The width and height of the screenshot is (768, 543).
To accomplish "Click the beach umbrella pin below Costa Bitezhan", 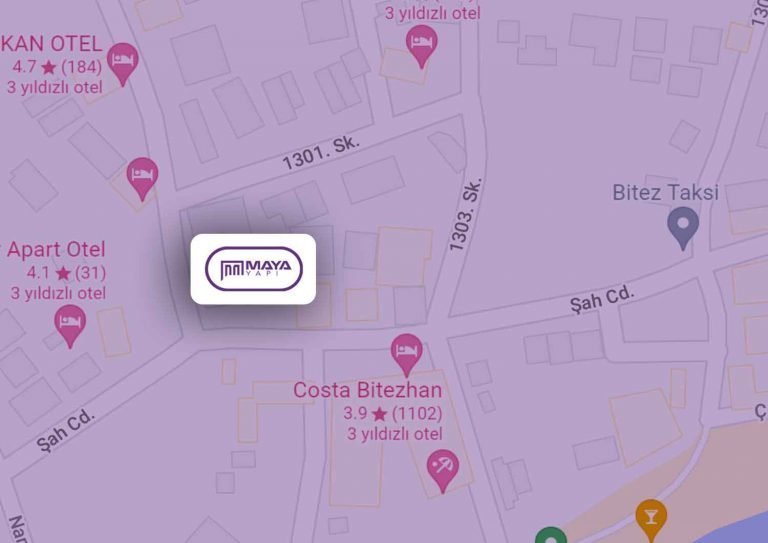I will (x=443, y=471).
